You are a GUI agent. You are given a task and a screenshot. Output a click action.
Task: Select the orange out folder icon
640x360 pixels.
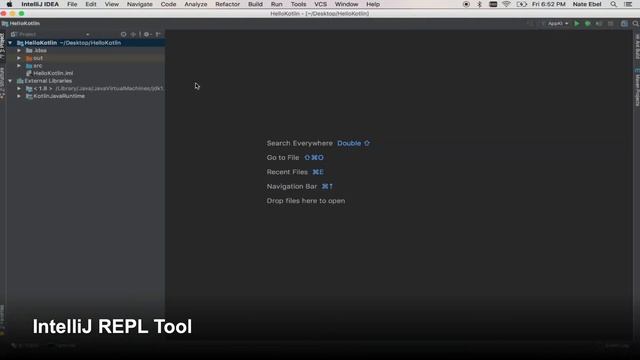pyautogui.click(x=29, y=58)
